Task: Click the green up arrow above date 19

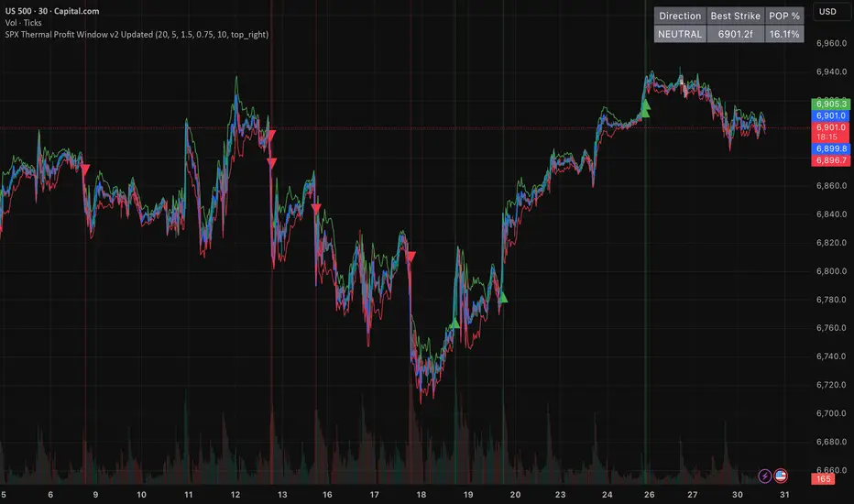Action: 455,323
